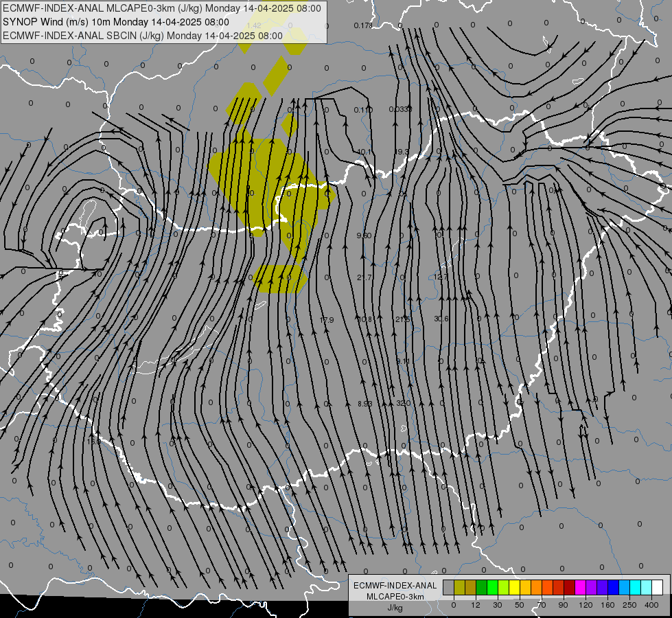Click the dark green legend swatch

point(481,587)
